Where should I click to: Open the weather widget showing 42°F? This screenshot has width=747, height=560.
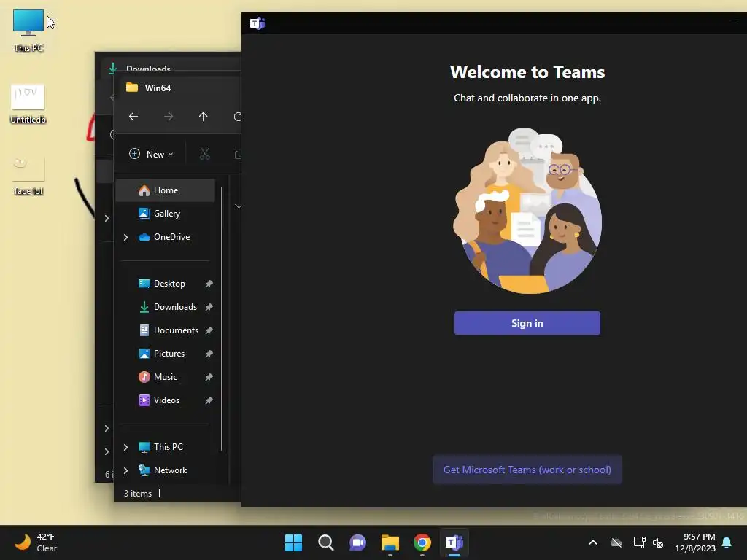(36, 542)
